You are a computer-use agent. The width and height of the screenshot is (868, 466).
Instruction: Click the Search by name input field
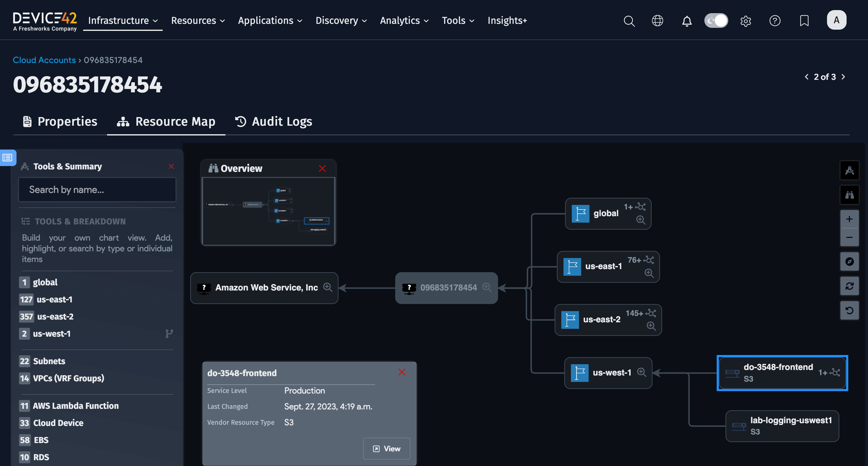tap(97, 189)
